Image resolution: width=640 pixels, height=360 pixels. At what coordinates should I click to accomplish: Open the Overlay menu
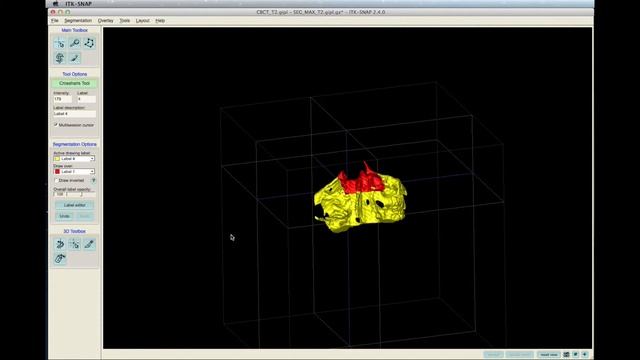tap(105, 20)
